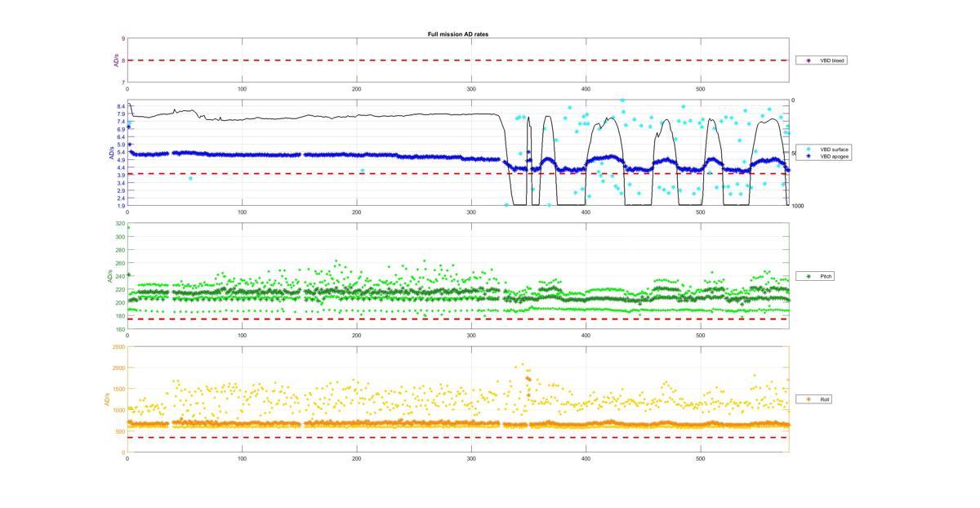Click the "300" x-tick under the Roll plot

tap(471, 459)
